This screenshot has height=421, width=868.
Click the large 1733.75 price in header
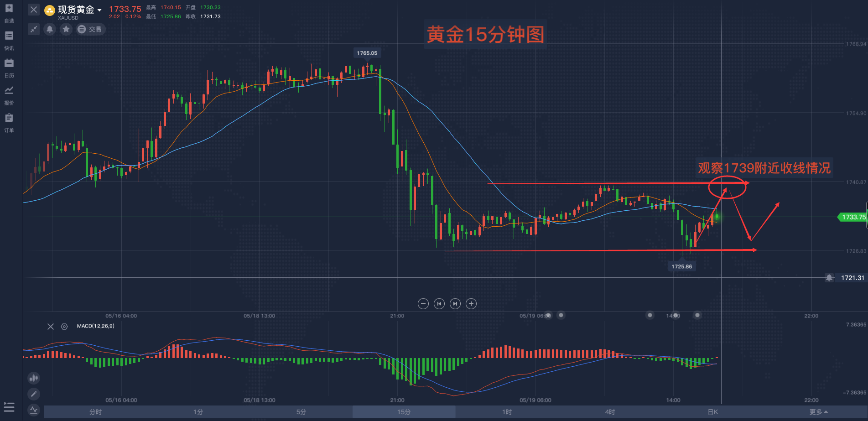tap(125, 9)
